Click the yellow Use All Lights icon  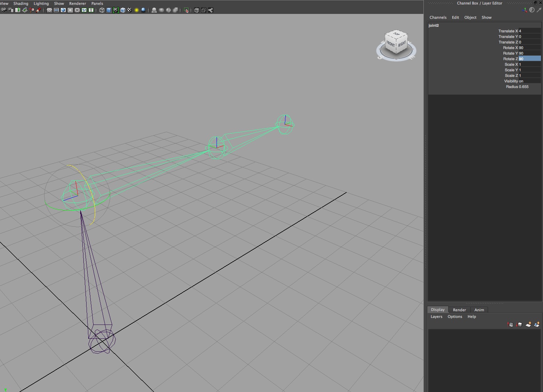click(137, 10)
